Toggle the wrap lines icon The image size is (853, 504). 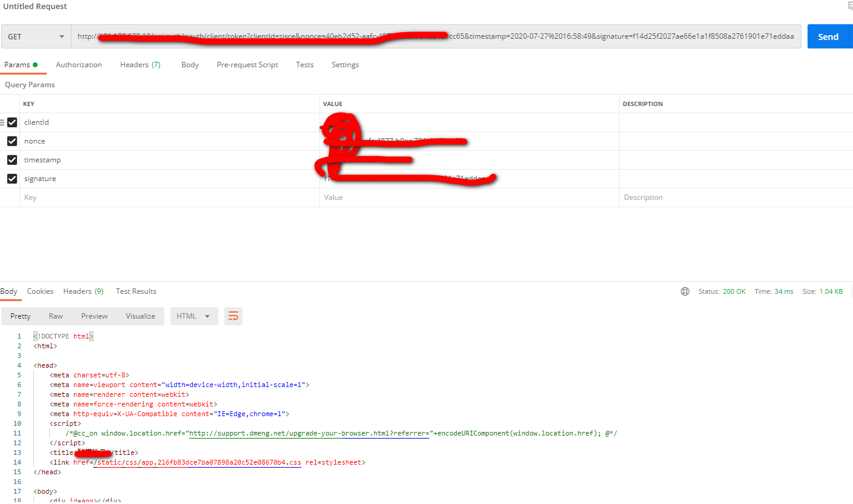point(233,316)
